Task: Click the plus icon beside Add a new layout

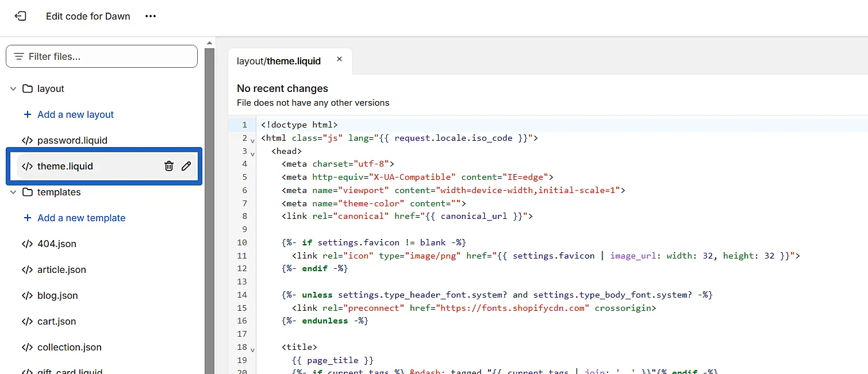Action: pos(27,114)
